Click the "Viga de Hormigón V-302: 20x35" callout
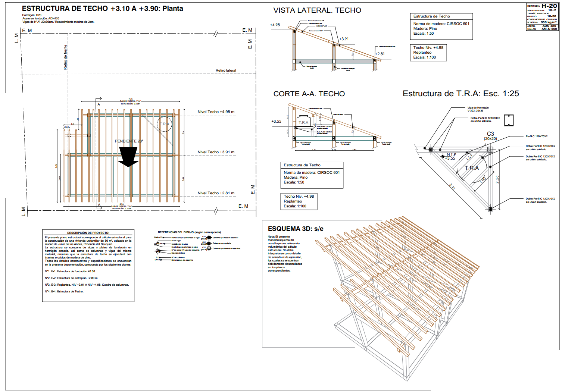This screenshot has height=392, width=562. pyautogui.click(x=478, y=109)
